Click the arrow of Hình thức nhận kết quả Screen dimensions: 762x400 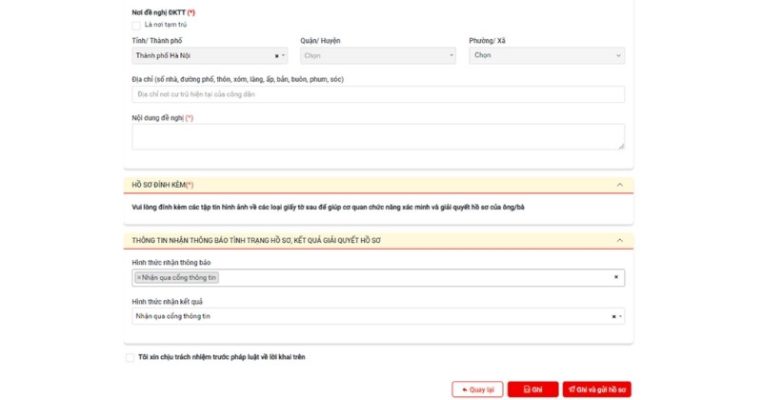(x=620, y=316)
